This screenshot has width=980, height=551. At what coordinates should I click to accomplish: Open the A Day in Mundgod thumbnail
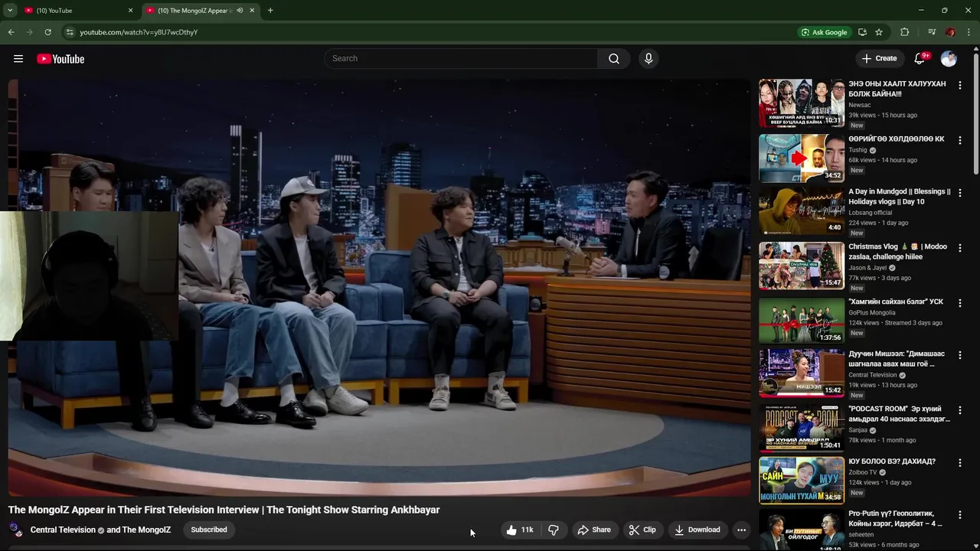coord(802,212)
